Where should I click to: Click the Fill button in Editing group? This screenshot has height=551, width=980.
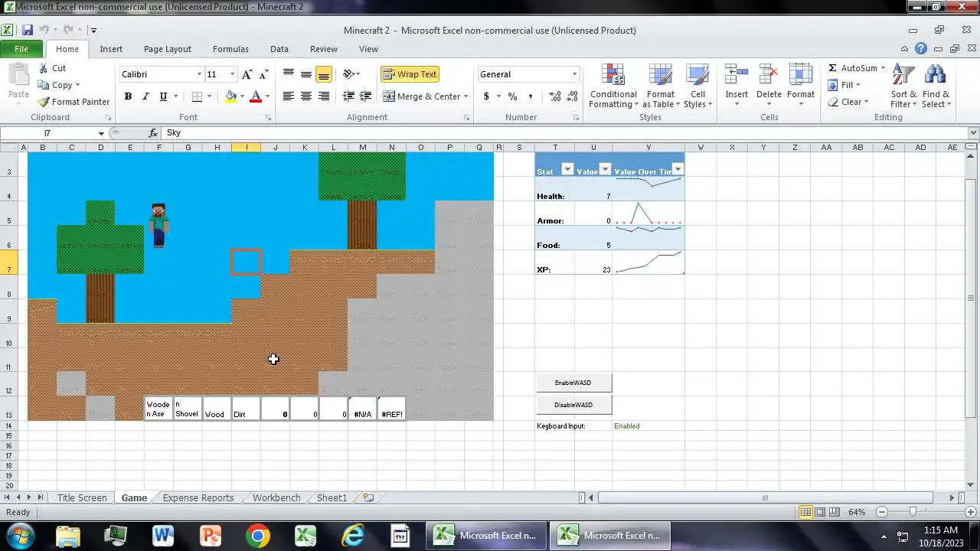coord(845,85)
